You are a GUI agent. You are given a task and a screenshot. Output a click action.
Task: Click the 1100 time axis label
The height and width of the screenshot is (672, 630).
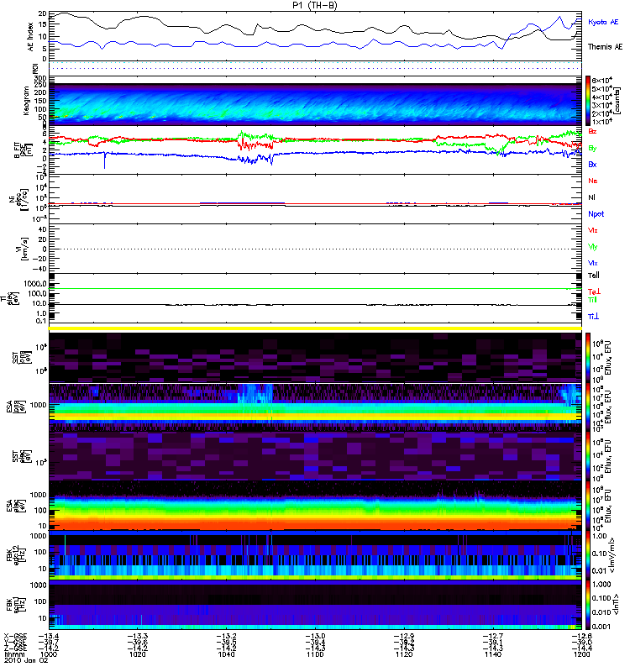(315, 654)
